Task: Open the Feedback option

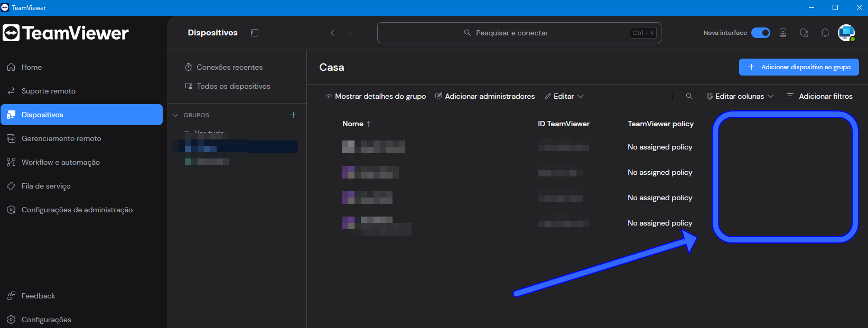Action: point(38,296)
